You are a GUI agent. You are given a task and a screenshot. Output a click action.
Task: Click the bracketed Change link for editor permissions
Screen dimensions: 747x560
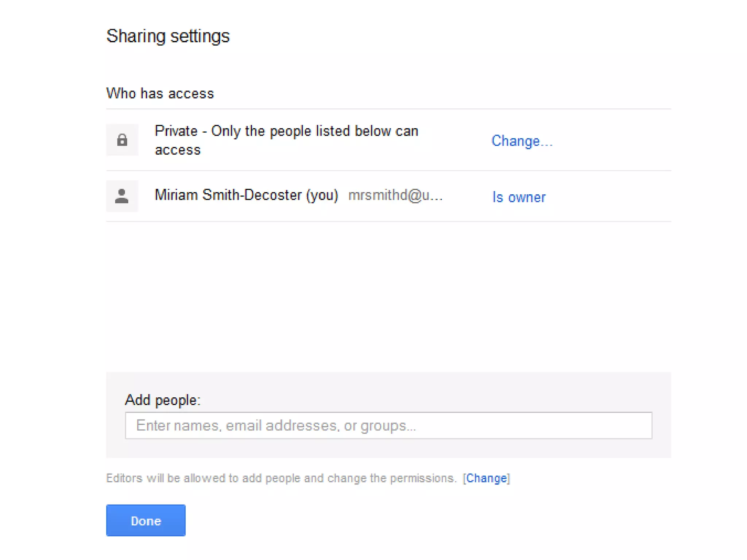(x=486, y=478)
